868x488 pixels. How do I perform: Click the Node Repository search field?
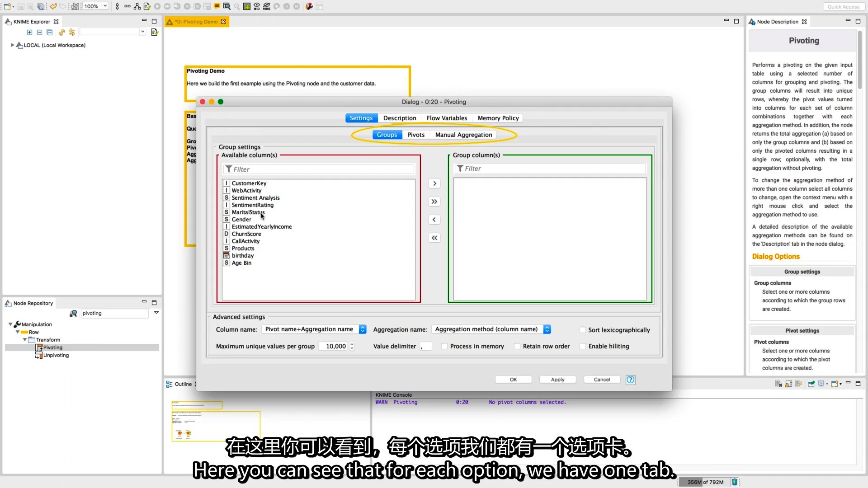[114, 313]
